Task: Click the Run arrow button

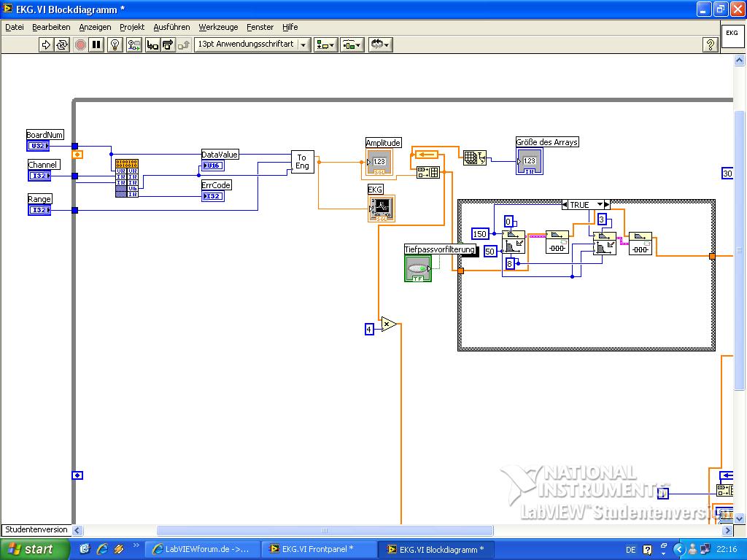Action: click(x=46, y=44)
